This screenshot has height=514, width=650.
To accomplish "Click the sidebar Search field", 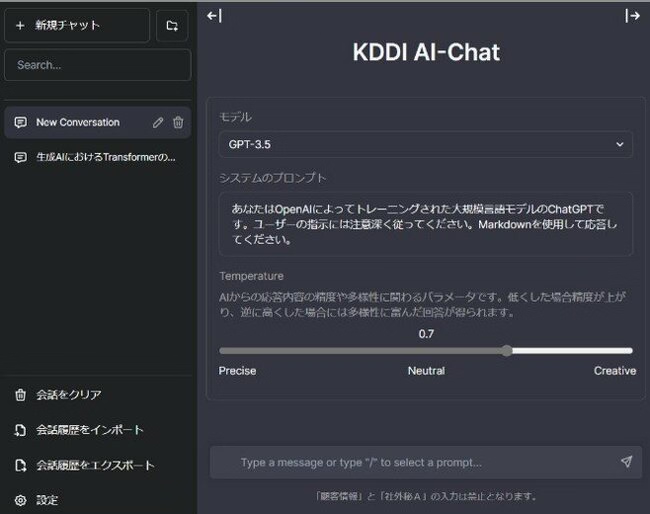I will tap(97, 65).
